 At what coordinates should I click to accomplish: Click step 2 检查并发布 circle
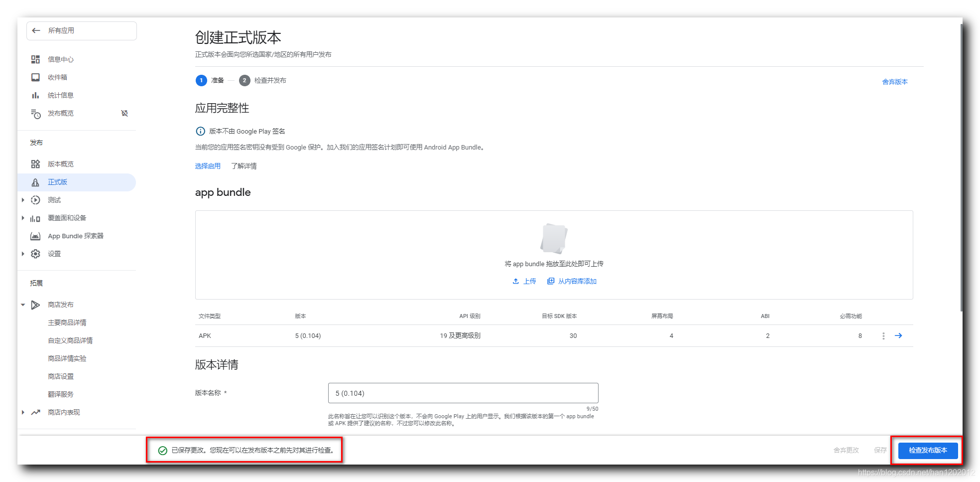coord(245,80)
